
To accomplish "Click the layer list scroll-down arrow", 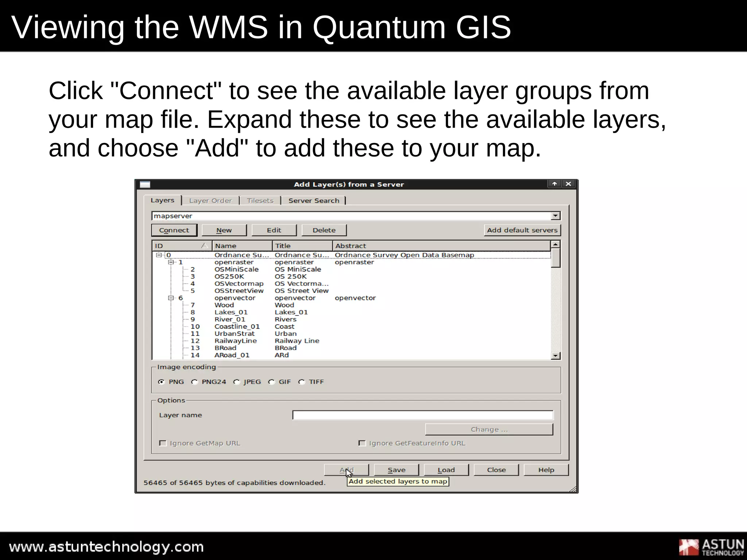I will click(x=555, y=355).
